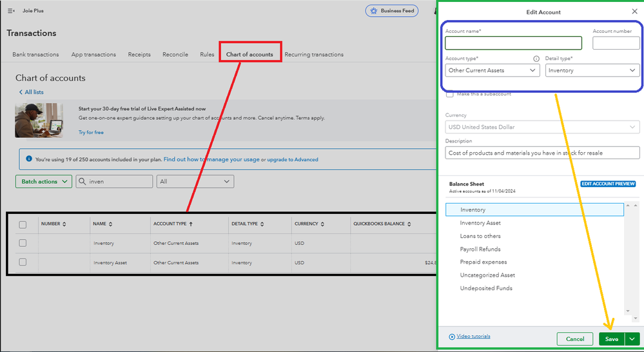Click the EDIT ACCOUNT PREVIEW badge
The width and height of the screenshot is (644, 352).
click(609, 184)
